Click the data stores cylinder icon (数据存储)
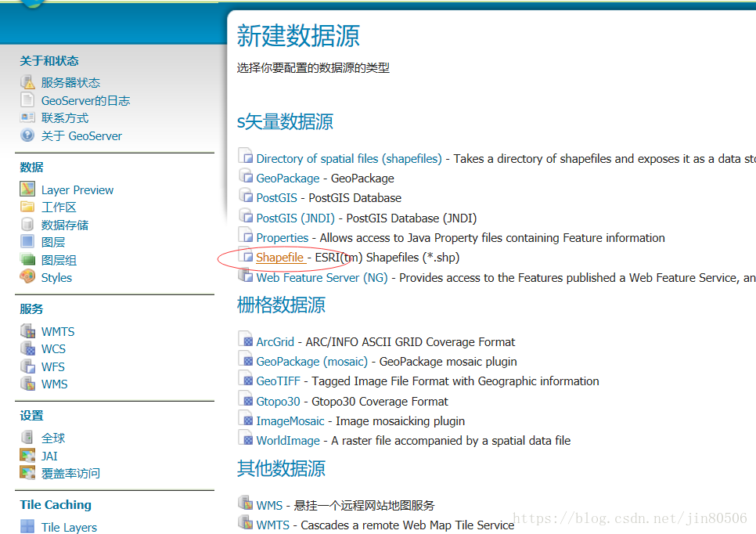This screenshot has width=756, height=534. (x=27, y=224)
